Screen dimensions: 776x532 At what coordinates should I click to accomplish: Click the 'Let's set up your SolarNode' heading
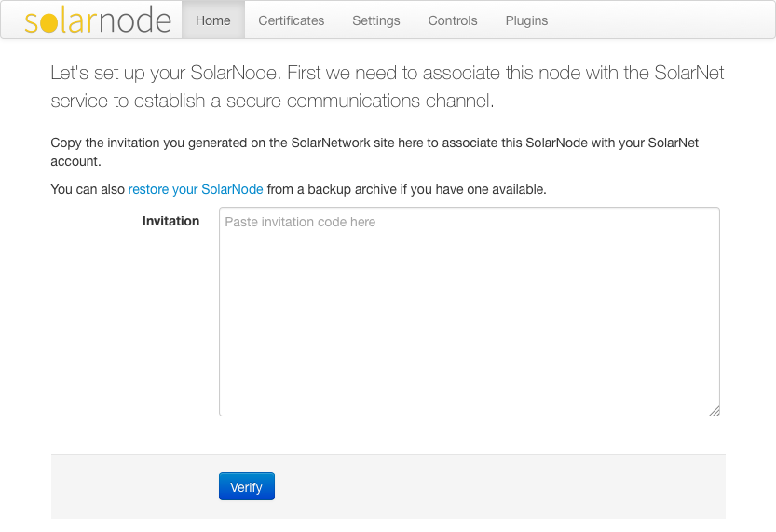[387, 87]
